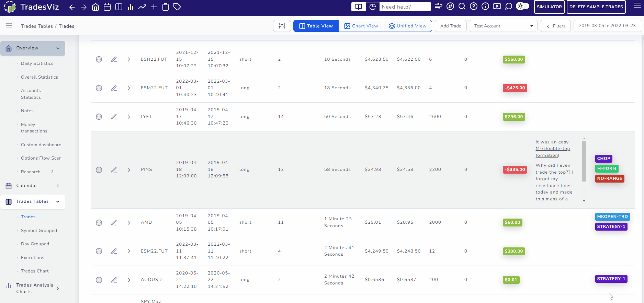The height and width of the screenshot is (303, 644).
Task: Open the tag icon in the top bar
Action: coord(177,7)
